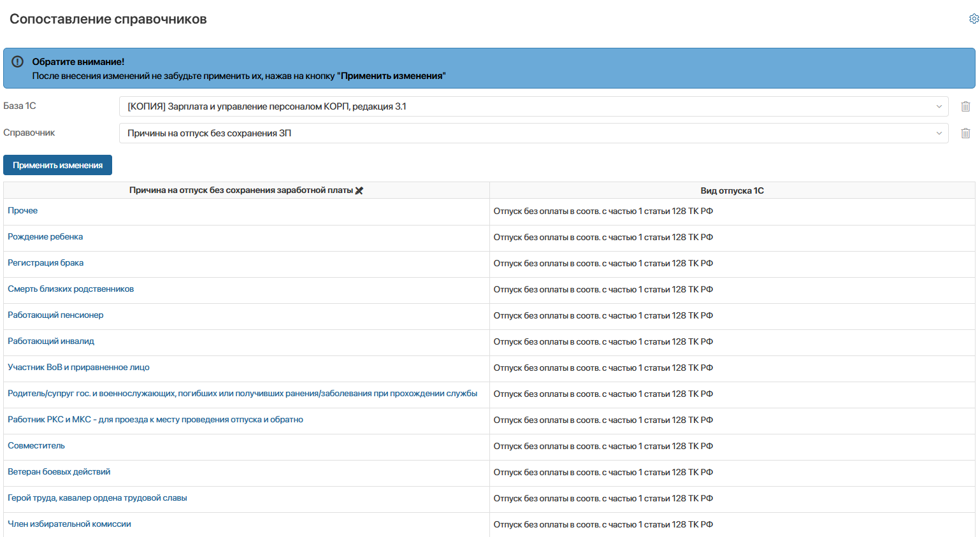Screen dimensions: 980x537
Task: Click the cross icon in the column header
Action: coord(359,190)
